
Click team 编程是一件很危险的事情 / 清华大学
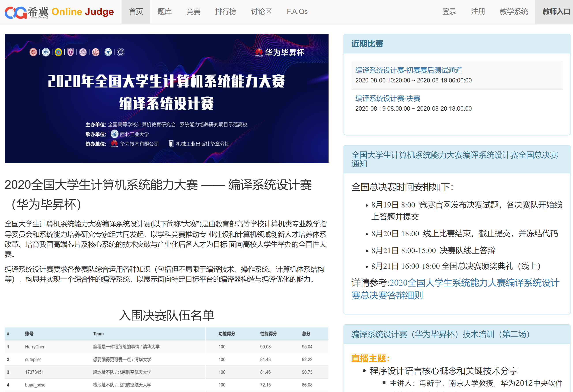click(126, 347)
